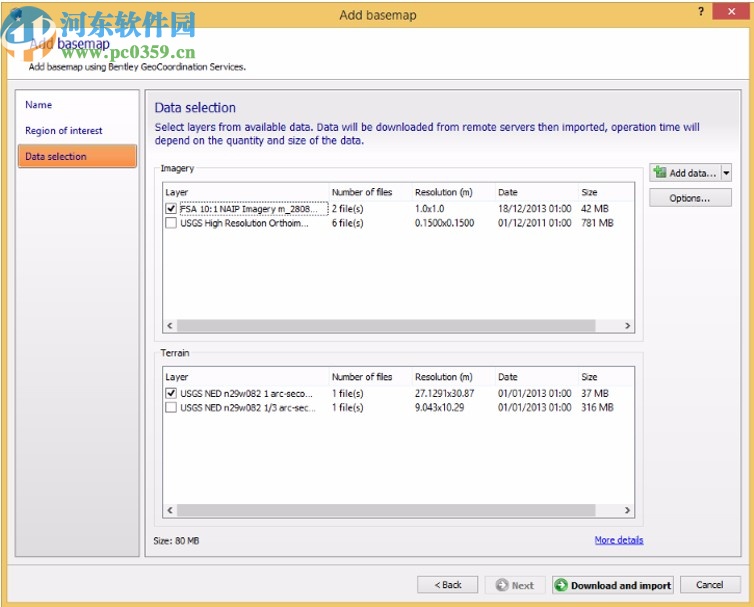Click the 42 MB size cell
Screen dimensions: 754x607
point(595,209)
